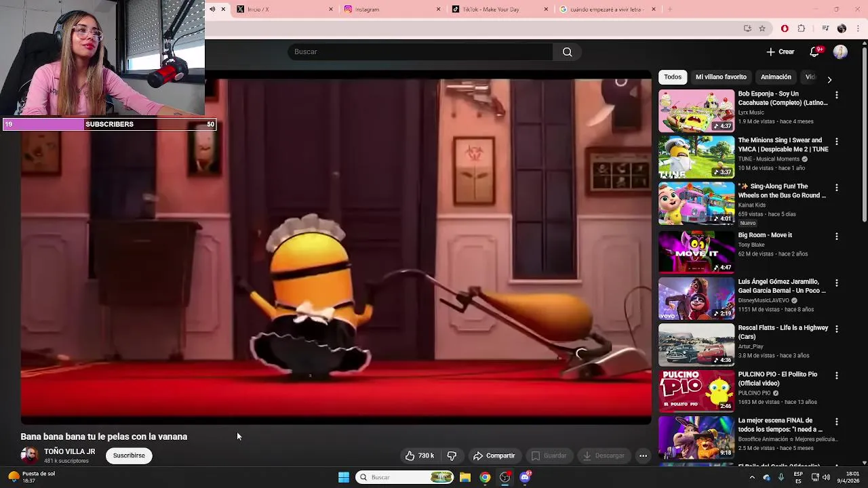Open options menu for PULCINO PIO video

pyautogui.click(x=837, y=375)
